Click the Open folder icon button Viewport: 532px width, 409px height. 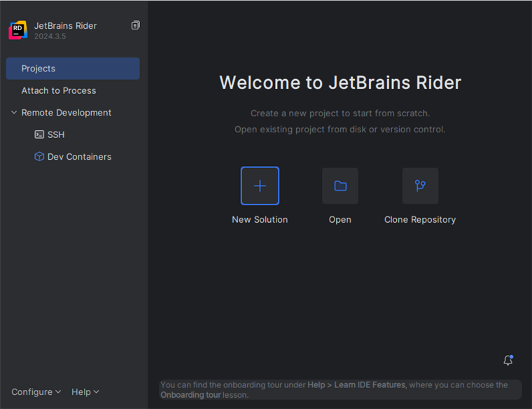point(340,186)
